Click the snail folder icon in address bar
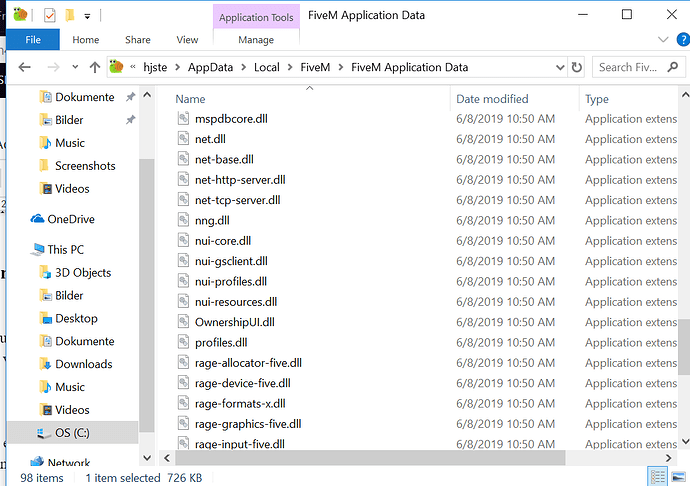The height and width of the screenshot is (486, 690). pyautogui.click(x=116, y=66)
